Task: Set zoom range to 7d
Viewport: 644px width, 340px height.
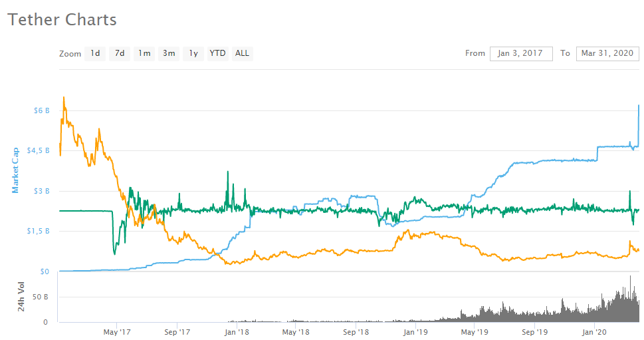Action: click(x=120, y=53)
